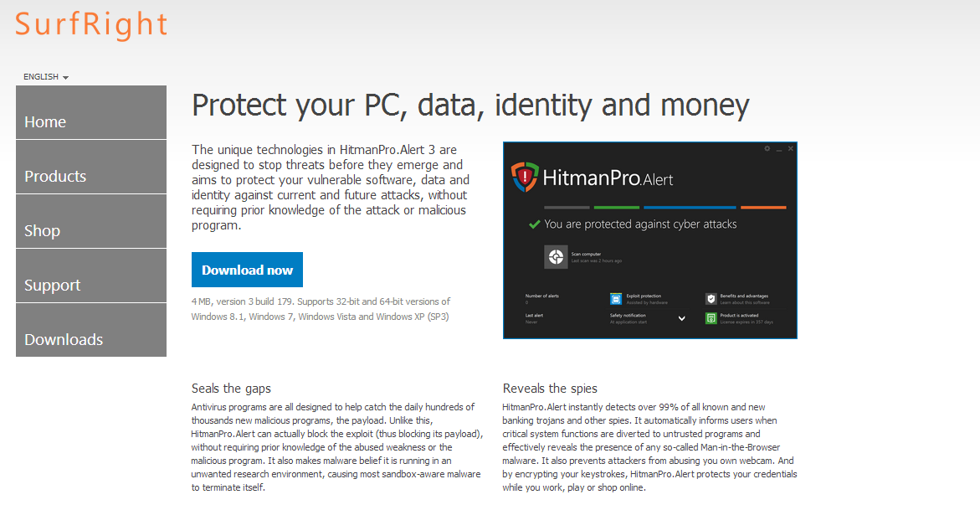
Task: Click the Scan computer target icon
Action: tap(556, 256)
